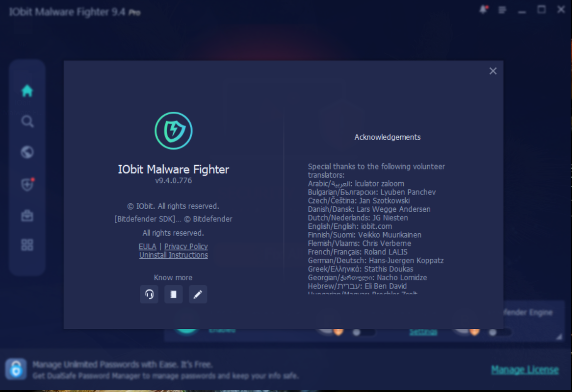The image size is (572, 392).
Task: Click the Georgian translator Nacho Lomidze line
Action: 367,278
